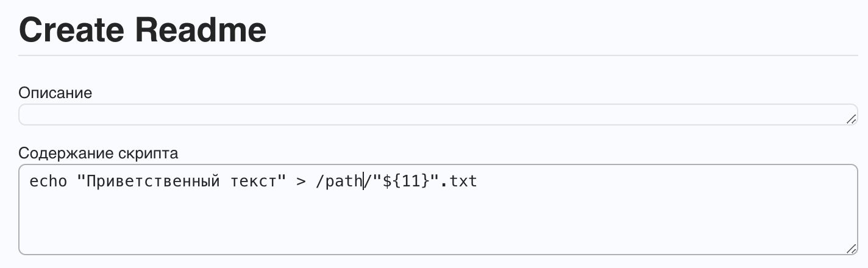Click the word Содержание in the label
The image size is (868, 268).
pos(69,153)
